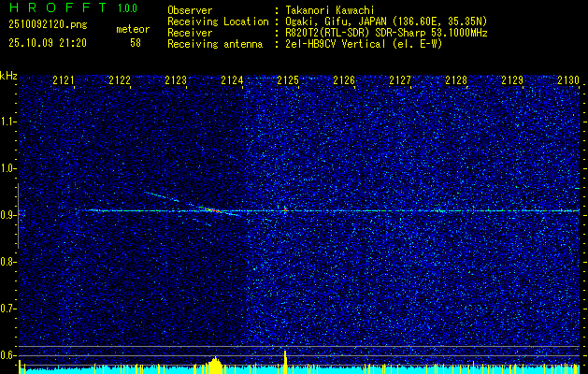Click time marker 2121
Viewport: 588px width, 374px height.
pyautogui.click(x=64, y=79)
